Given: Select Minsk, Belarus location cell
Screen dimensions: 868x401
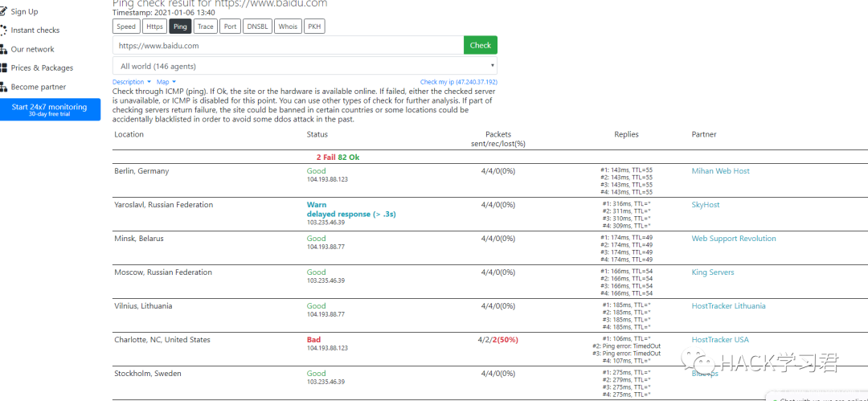Looking at the screenshot, I should pyautogui.click(x=139, y=239).
